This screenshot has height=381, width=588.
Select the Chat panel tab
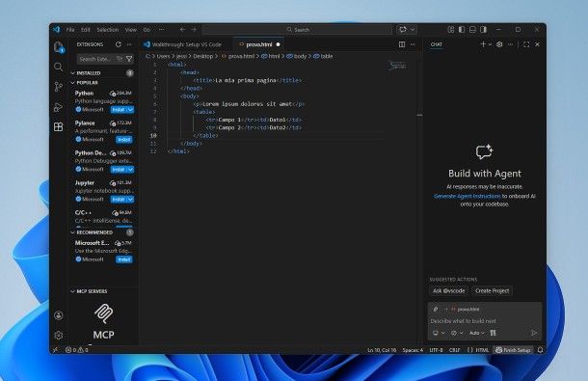tap(436, 44)
